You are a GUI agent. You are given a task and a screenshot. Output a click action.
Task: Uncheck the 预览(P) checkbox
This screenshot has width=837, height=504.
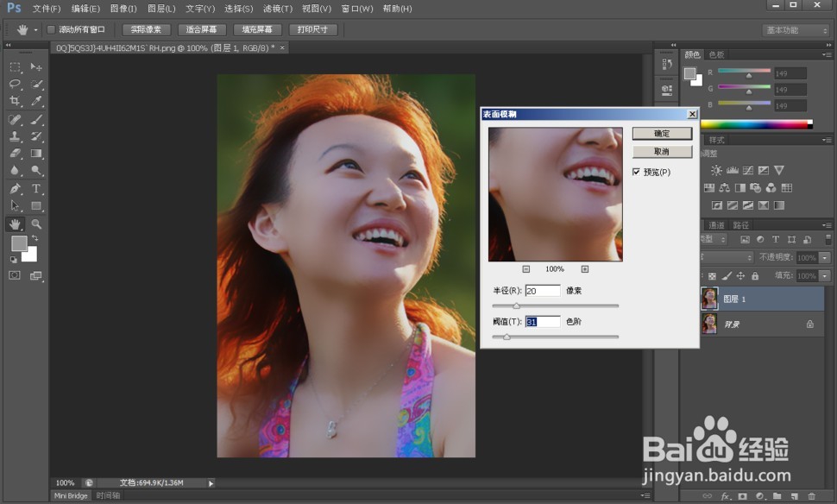pos(636,172)
